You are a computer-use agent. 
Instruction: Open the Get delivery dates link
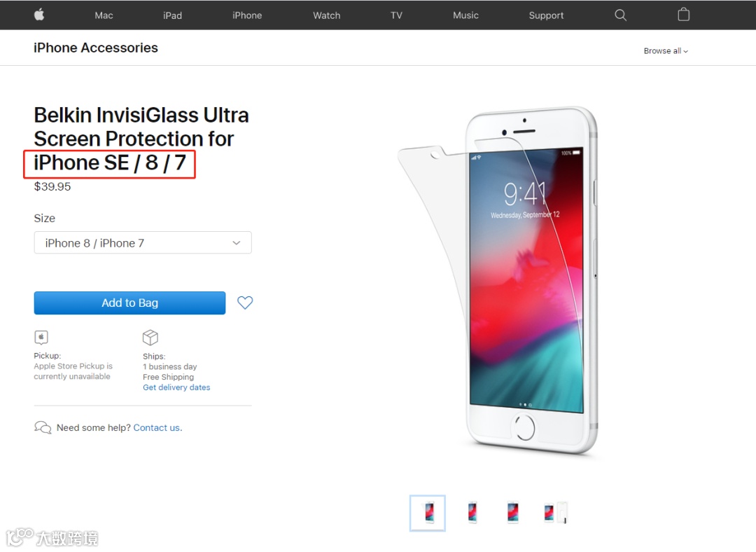pyautogui.click(x=176, y=387)
